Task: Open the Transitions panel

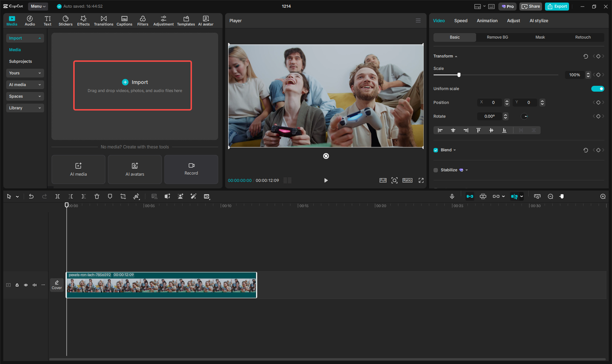Action: tap(103, 21)
